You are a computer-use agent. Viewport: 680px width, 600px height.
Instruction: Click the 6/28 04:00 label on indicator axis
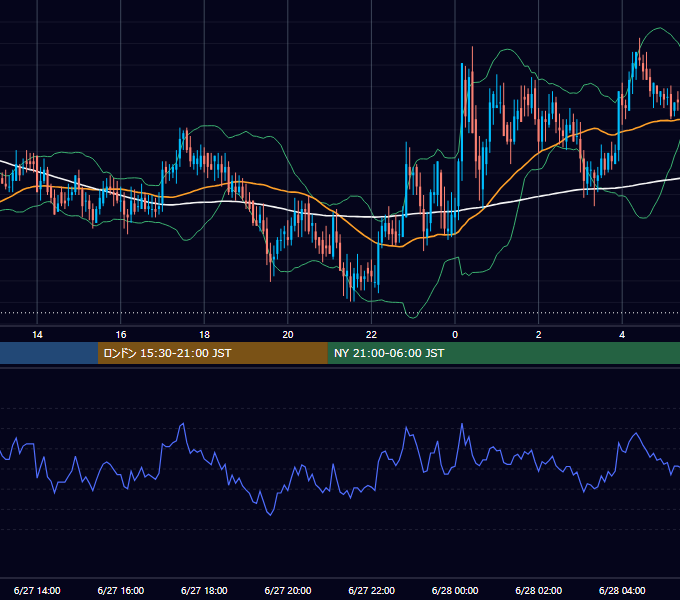click(622, 590)
